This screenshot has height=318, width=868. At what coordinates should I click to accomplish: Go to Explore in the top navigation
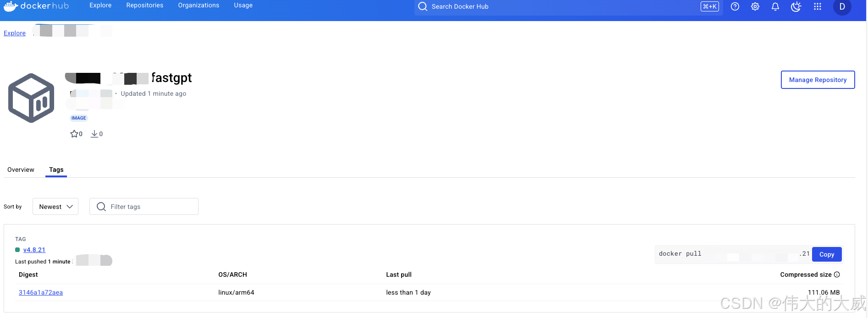(100, 5)
